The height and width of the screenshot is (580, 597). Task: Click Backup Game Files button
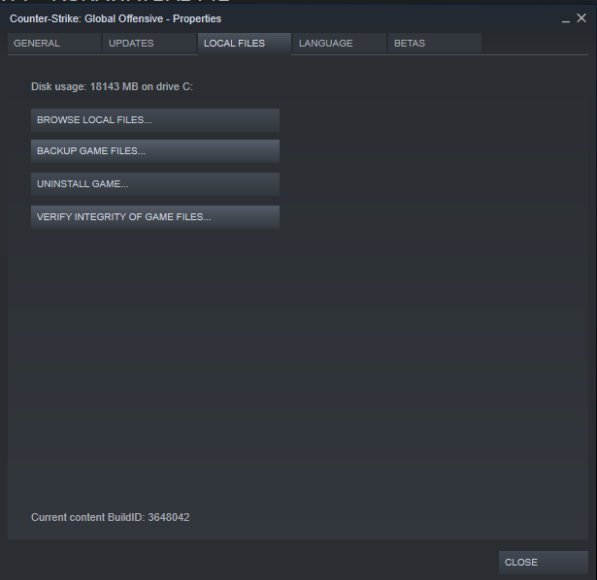(155, 151)
